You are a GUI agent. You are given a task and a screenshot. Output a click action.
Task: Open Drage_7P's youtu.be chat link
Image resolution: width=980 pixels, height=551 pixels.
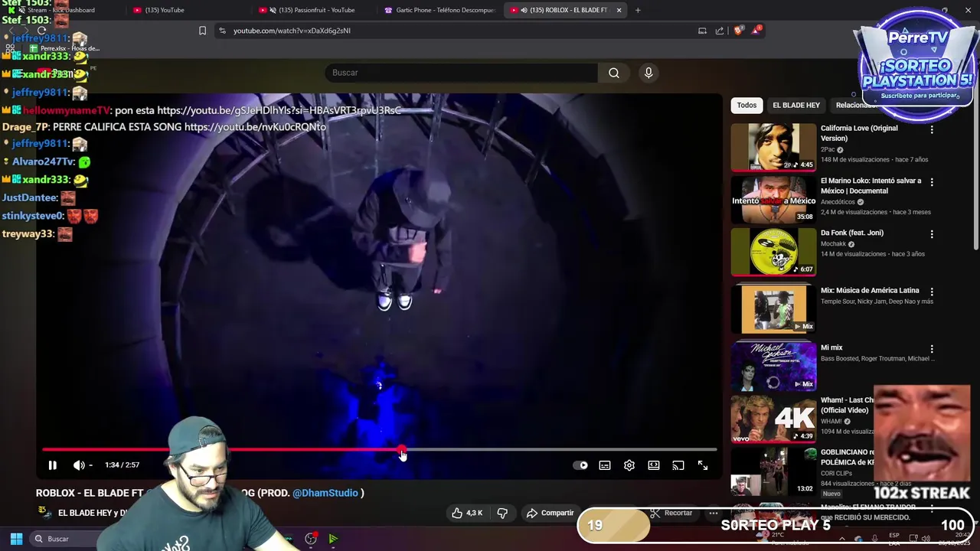tap(255, 127)
